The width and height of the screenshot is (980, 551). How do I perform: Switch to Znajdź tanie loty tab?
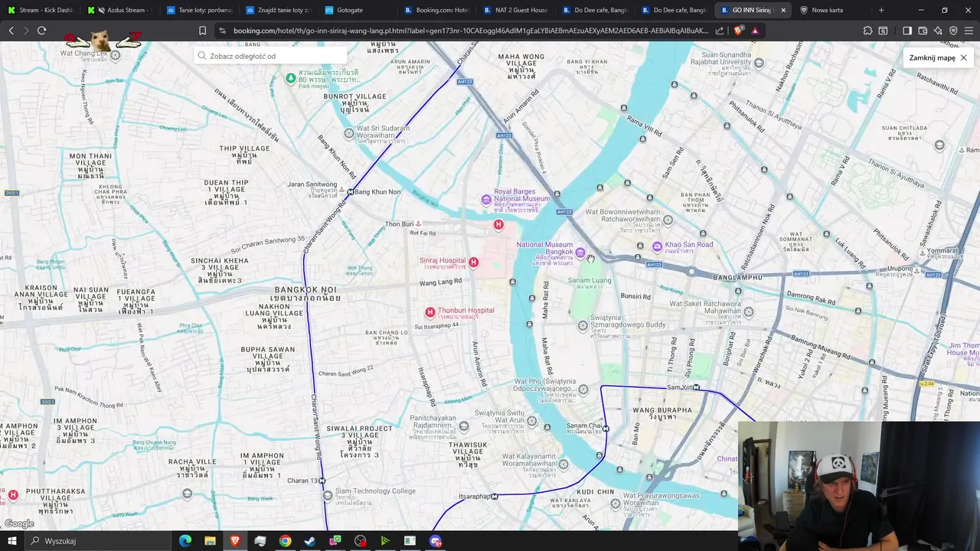click(x=279, y=10)
